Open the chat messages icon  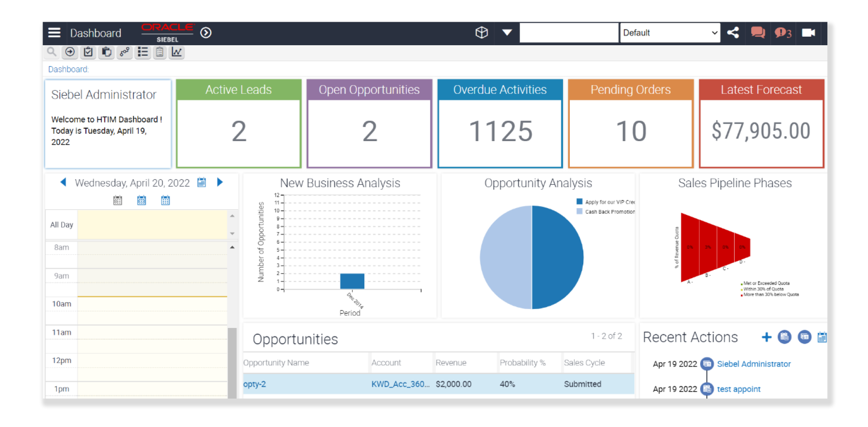(758, 32)
